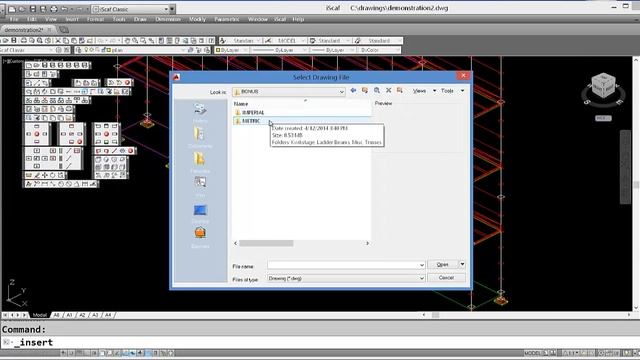This screenshot has width=640, height=360.
Task: Toggle the layer freeze sun icon in layer control
Action: [x=91, y=50]
